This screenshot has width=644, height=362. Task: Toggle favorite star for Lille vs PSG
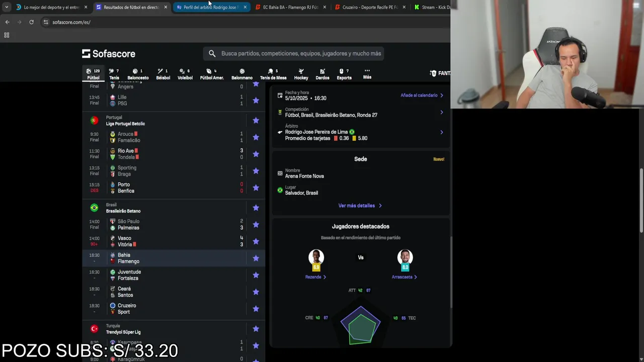(x=256, y=100)
